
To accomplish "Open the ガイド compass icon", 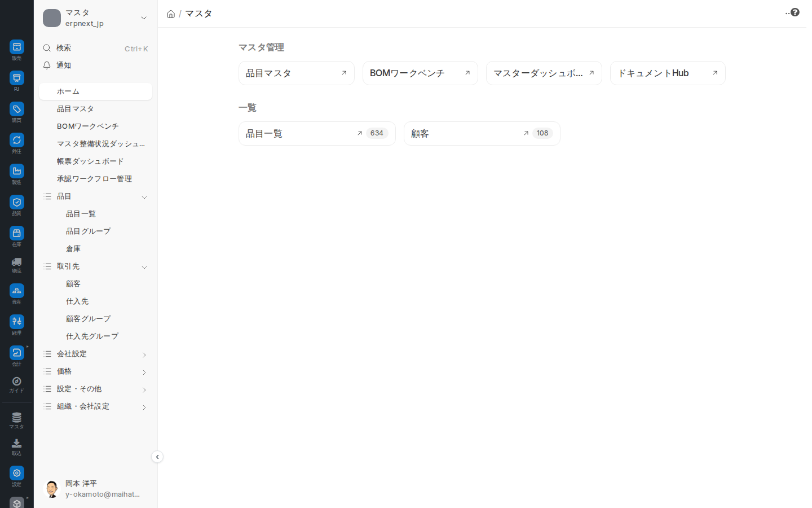I will click(x=17, y=382).
